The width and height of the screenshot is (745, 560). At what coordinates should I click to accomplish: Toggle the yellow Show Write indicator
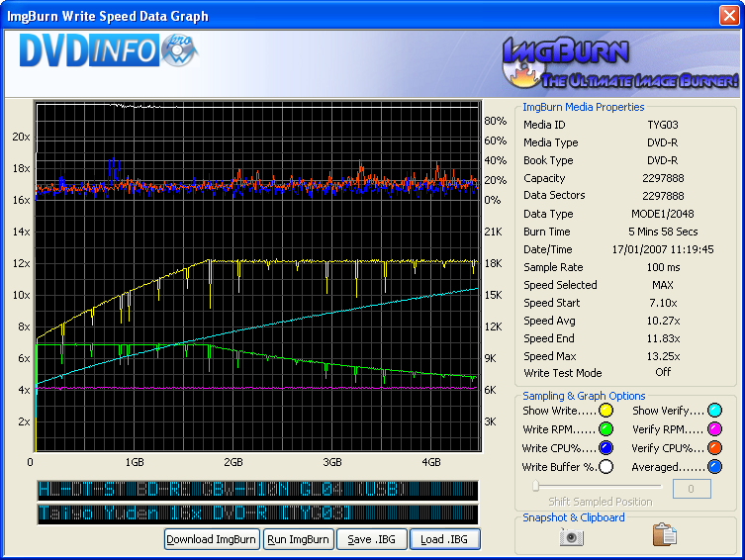tap(605, 411)
